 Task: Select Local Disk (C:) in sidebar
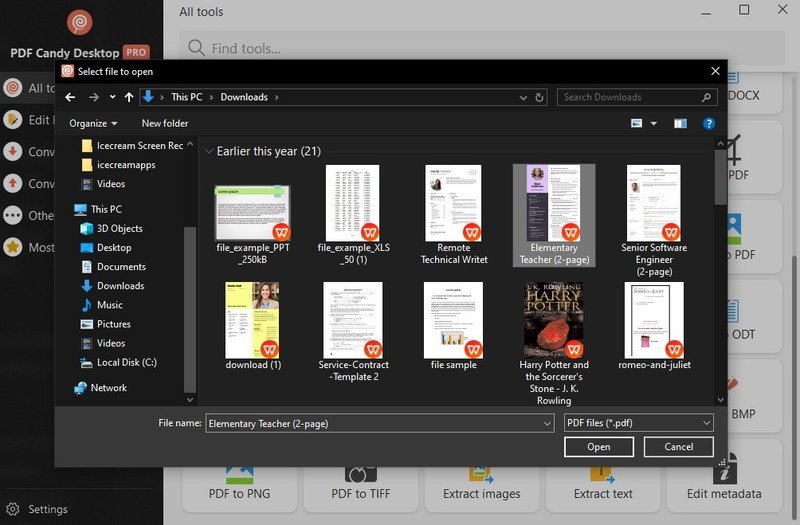click(126, 362)
